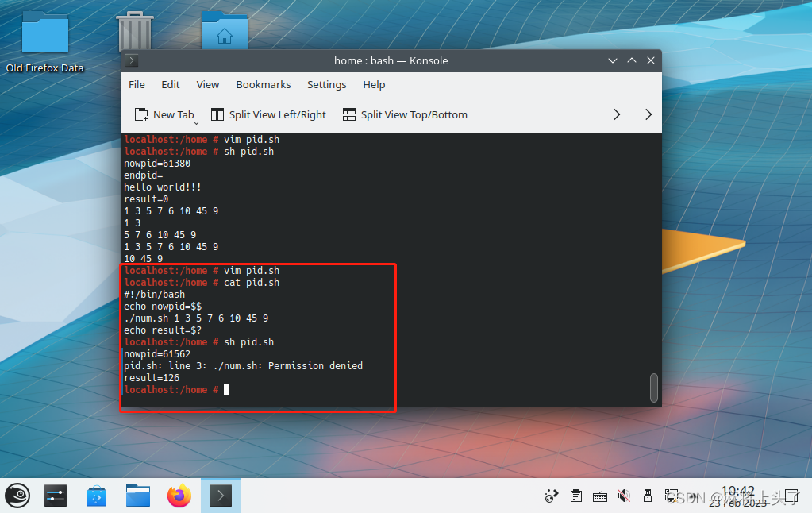This screenshot has height=513, width=812.
Task: Open Discover software center from taskbar
Action: [x=97, y=496]
